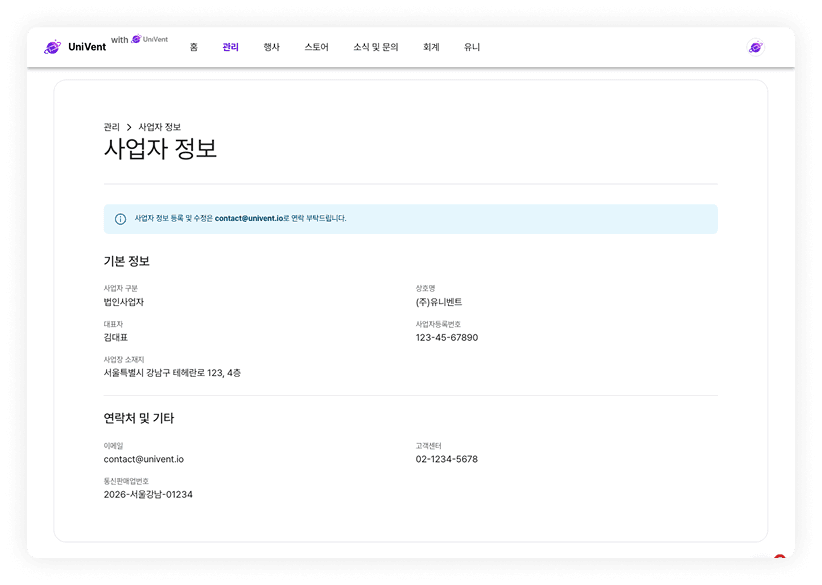Click the contact@univent.io link in the banner
822x585 pixels.
pyautogui.click(x=248, y=218)
